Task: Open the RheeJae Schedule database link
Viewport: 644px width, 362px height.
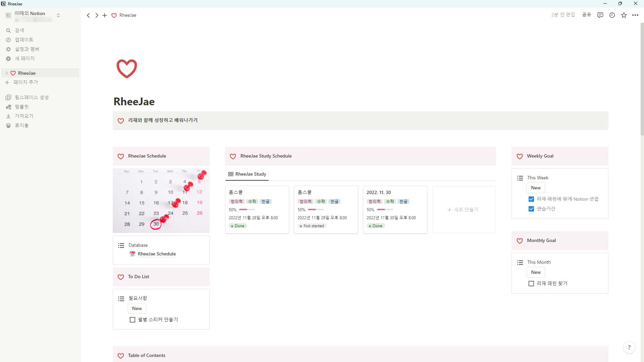Action: (157, 254)
